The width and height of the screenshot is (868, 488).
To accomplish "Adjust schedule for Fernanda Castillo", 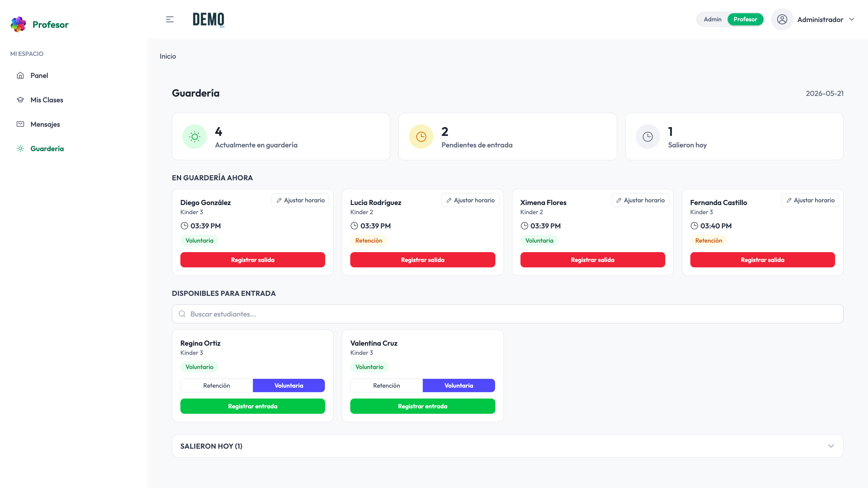I will (810, 200).
